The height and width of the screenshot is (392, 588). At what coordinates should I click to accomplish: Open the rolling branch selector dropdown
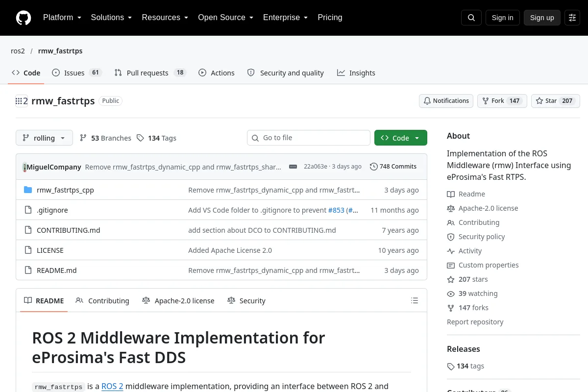point(44,138)
